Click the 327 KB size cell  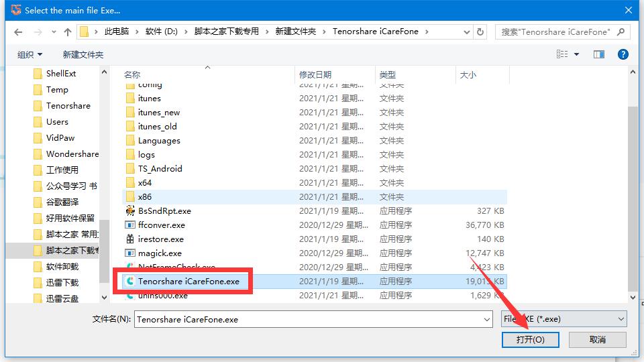(490, 211)
